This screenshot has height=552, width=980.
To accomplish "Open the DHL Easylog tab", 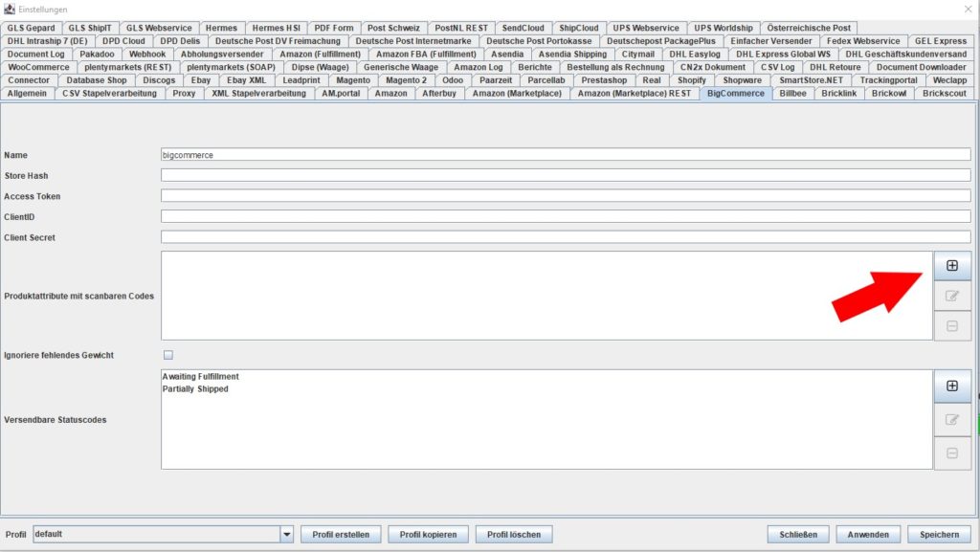I will point(695,55).
